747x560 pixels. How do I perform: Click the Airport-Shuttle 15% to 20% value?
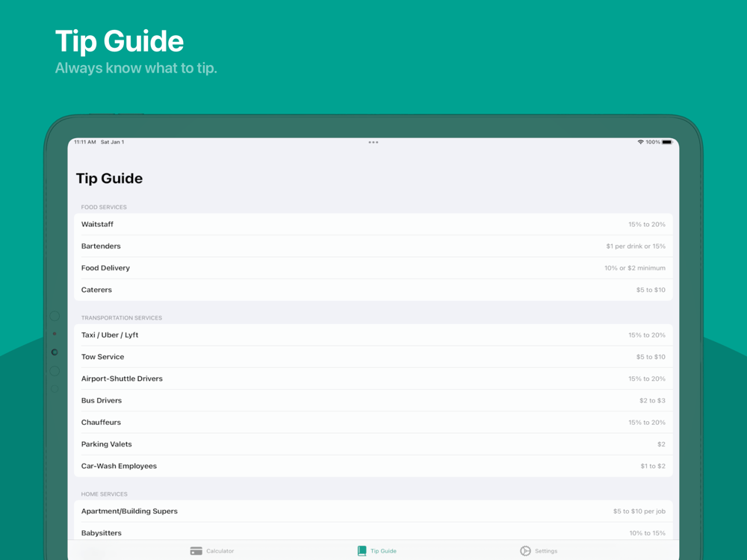(646, 379)
